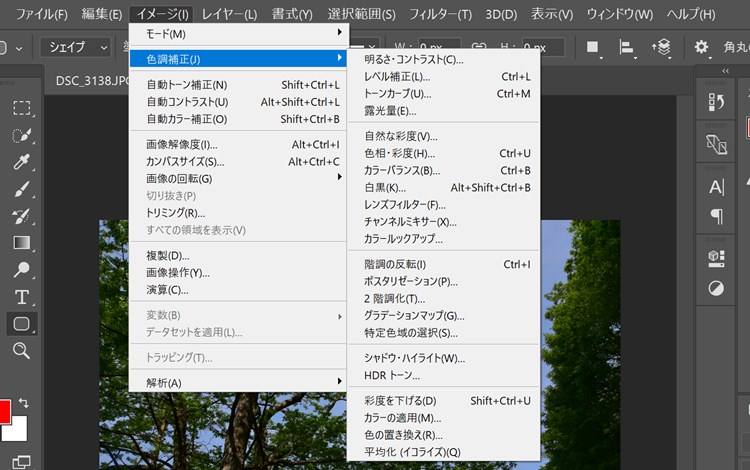The width and height of the screenshot is (750, 470).
Task: Choose 自然な彩度 adjustment
Action: click(445, 137)
